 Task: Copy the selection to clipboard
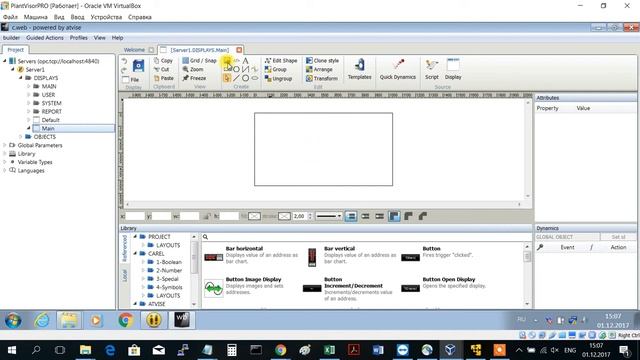pyautogui.click(x=163, y=60)
